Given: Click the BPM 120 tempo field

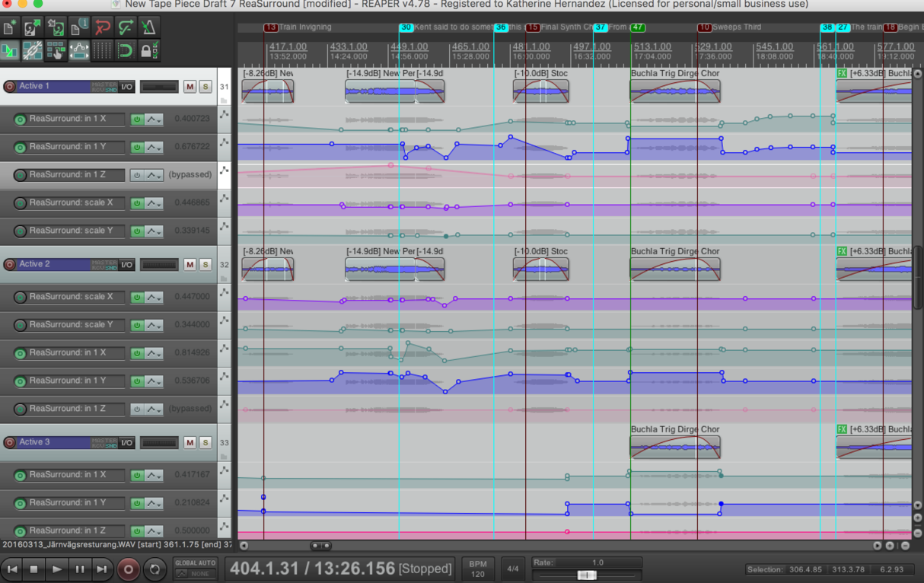Looking at the screenshot, I should 477,569.
